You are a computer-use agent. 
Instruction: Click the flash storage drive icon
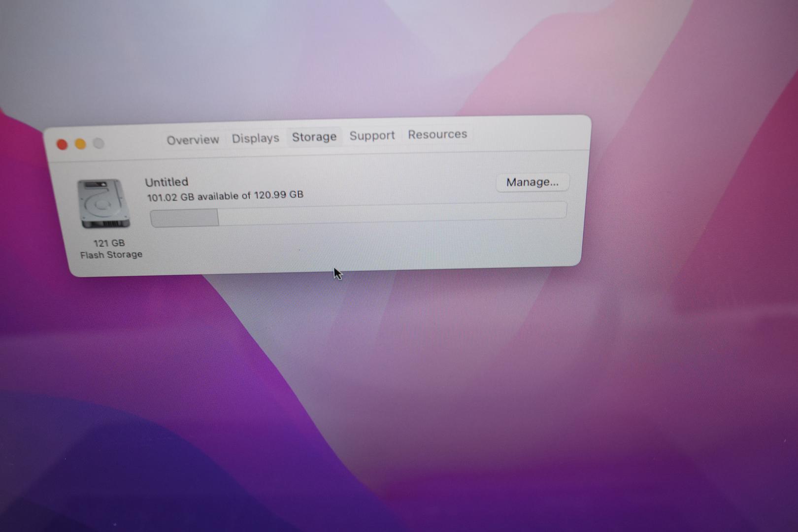pyautogui.click(x=103, y=203)
